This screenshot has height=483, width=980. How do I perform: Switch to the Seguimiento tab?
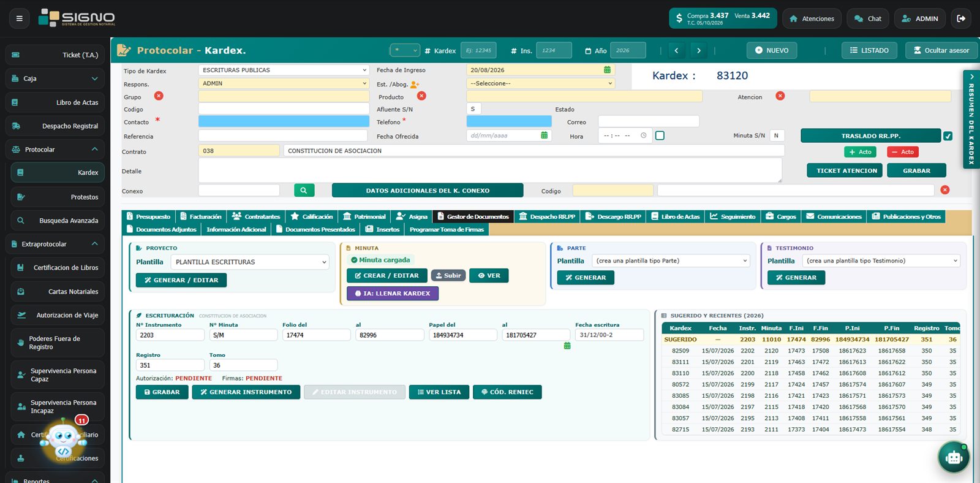[733, 216]
